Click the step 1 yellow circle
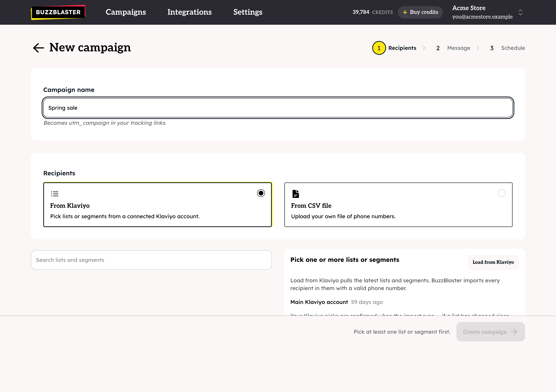Viewport: 556px width, 392px height. [x=379, y=48]
